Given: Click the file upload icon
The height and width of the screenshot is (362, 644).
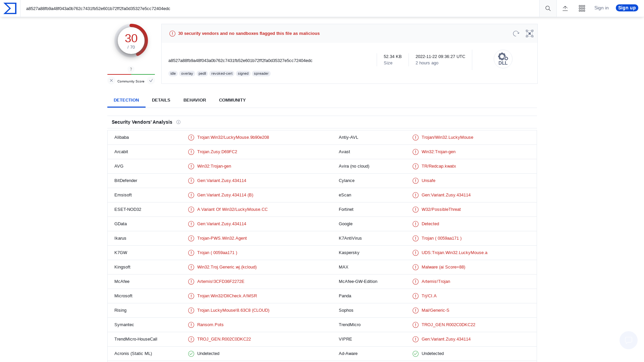Looking at the screenshot, I should tap(565, 8).
